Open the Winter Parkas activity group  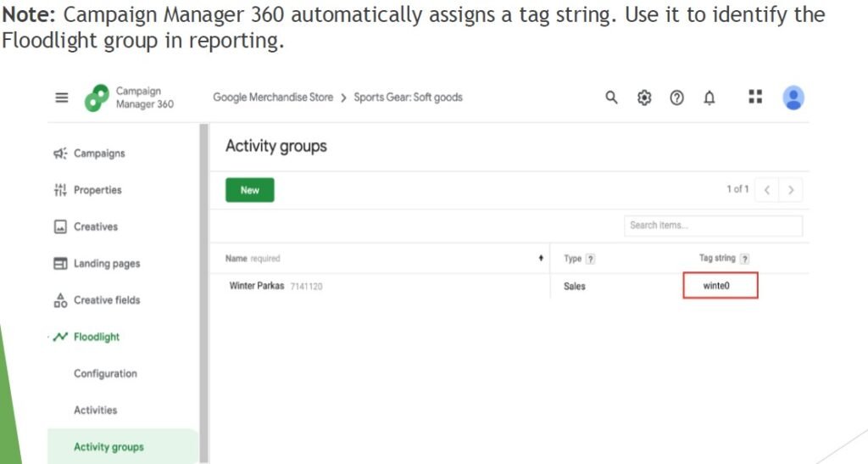[256, 286]
